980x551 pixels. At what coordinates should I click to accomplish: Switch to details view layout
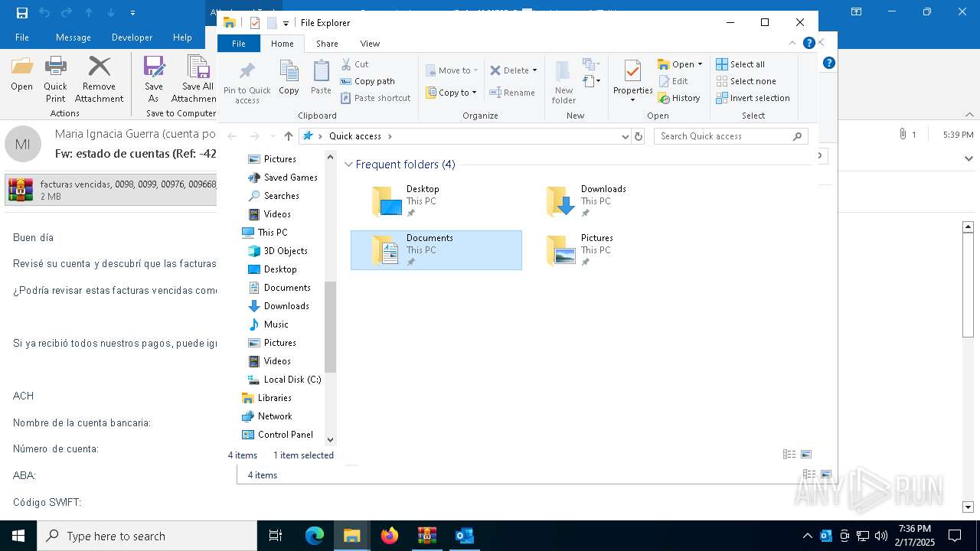pyautogui.click(x=789, y=455)
